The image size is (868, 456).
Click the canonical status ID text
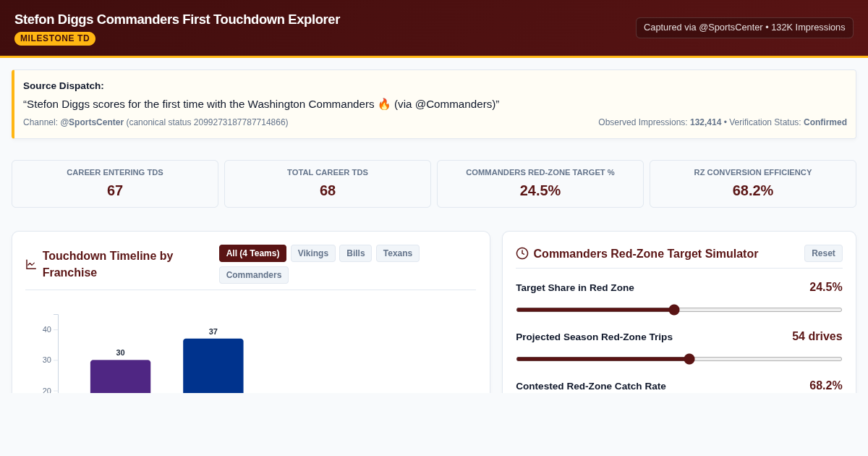point(208,122)
